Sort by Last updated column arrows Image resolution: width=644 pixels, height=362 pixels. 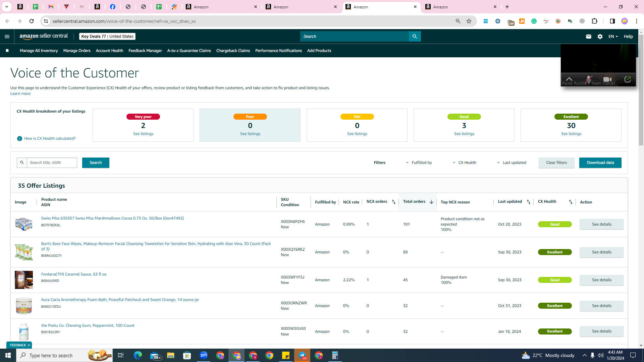(529, 202)
